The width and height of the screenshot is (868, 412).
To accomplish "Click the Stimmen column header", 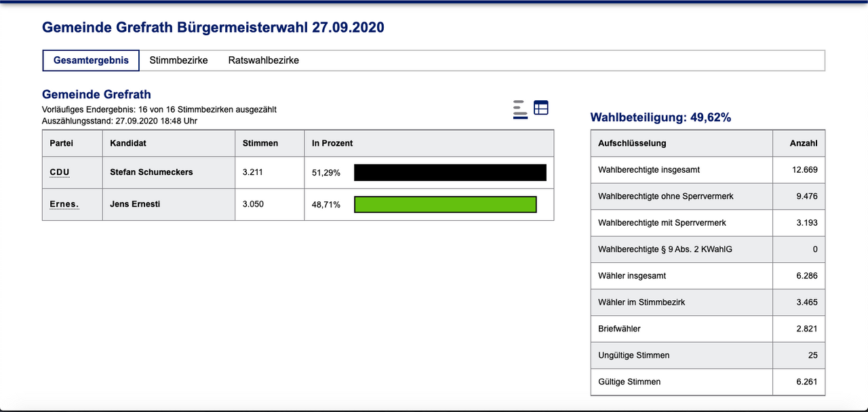I will (x=260, y=144).
